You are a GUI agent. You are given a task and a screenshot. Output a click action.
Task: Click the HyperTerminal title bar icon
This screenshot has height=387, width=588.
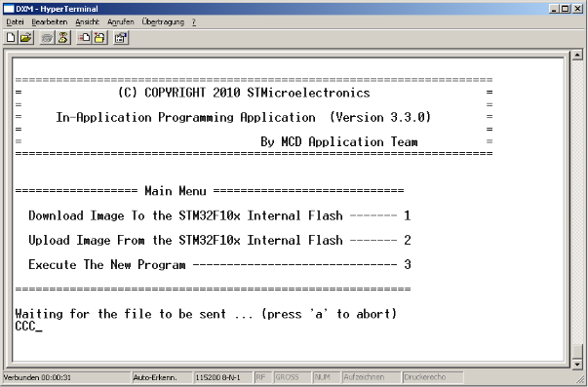pyautogui.click(x=9, y=8)
